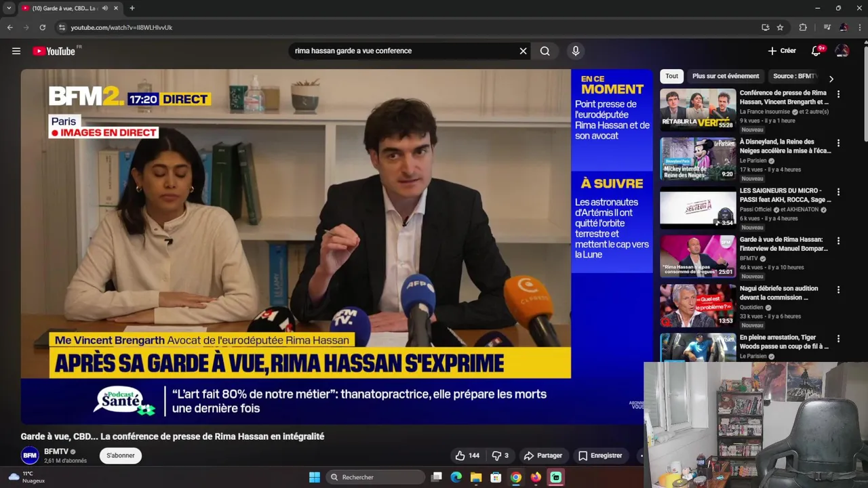Go back with the browser back arrow
The height and width of the screenshot is (488, 868).
point(9,28)
